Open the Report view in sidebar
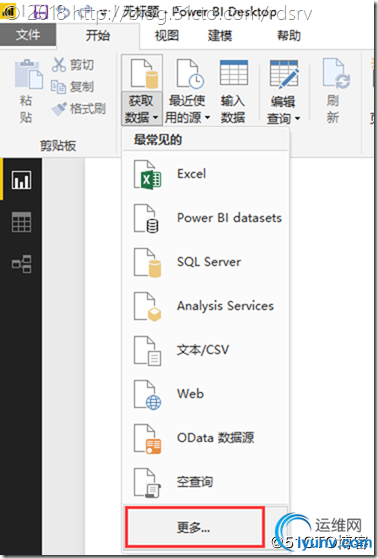This screenshot has height=559, width=378. [21, 180]
